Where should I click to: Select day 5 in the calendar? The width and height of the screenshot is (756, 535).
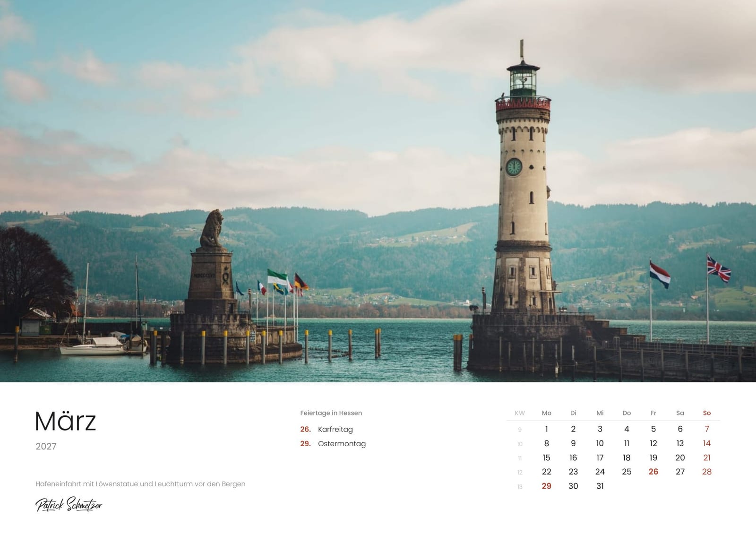(653, 429)
